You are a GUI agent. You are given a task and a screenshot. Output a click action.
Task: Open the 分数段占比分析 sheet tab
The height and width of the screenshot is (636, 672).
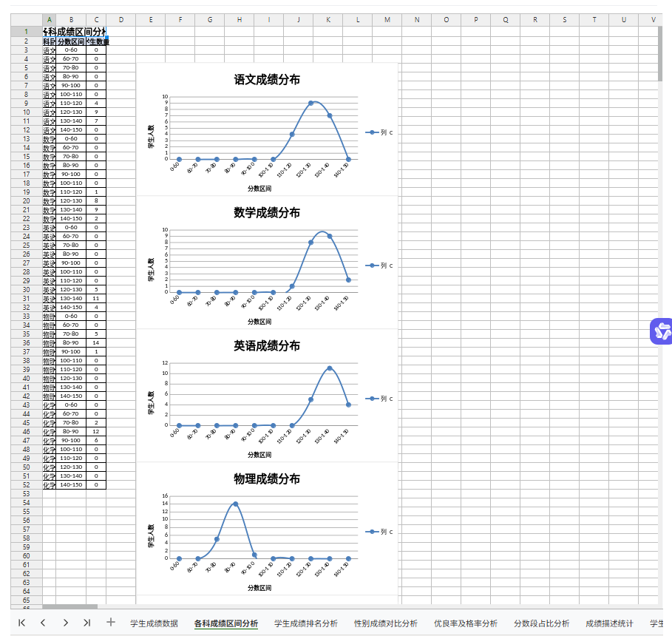coord(541,623)
